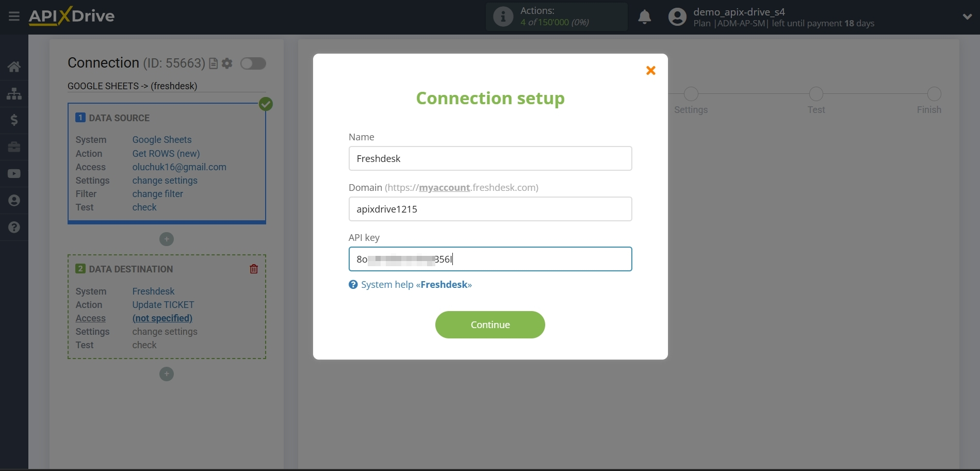Click destination Test check text

coord(144,345)
